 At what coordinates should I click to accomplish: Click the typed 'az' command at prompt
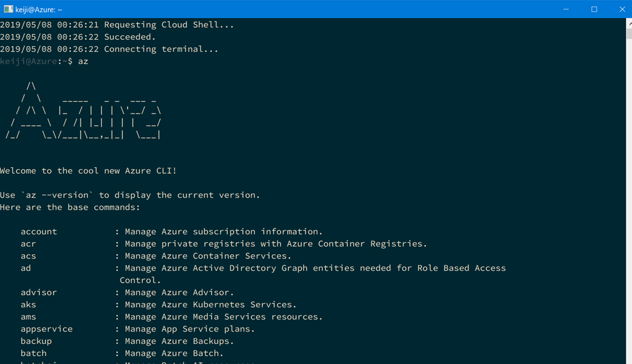83,62
